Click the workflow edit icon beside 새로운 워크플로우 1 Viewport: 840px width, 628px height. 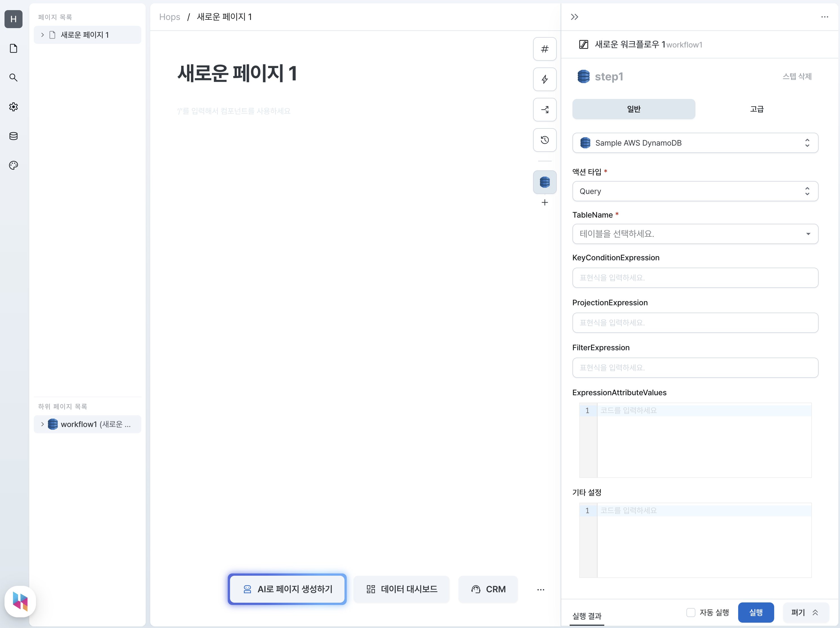tap(583, 44)
